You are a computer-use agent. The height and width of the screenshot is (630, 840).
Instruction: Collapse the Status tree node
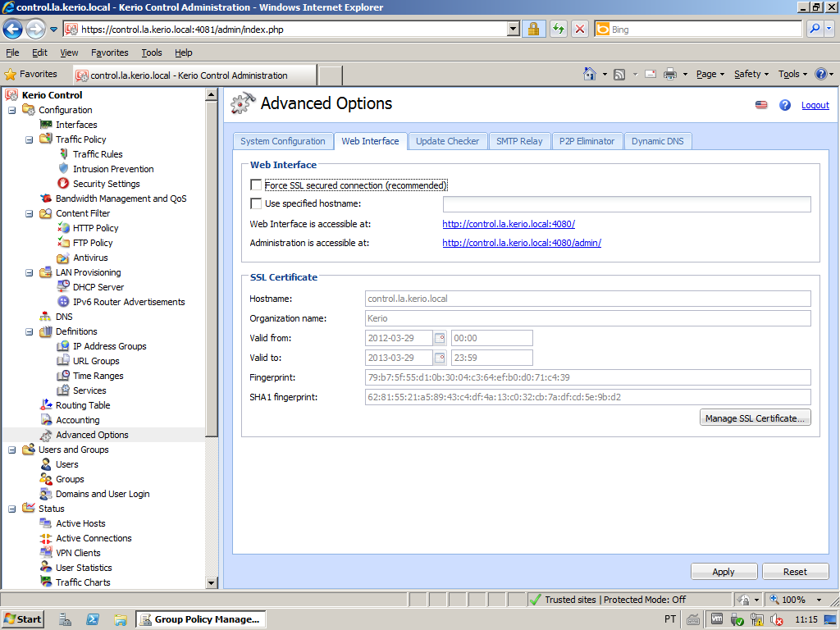pos(11,509)
